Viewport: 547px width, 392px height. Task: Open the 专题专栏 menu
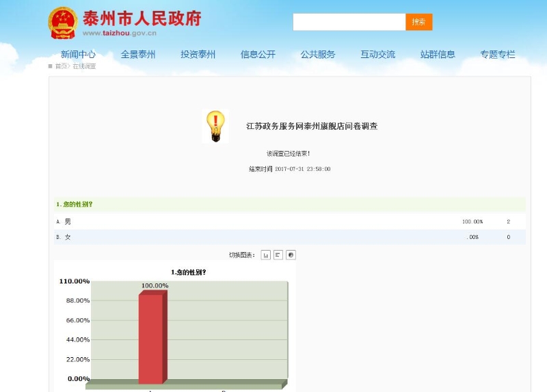click(x=497, y=55)
